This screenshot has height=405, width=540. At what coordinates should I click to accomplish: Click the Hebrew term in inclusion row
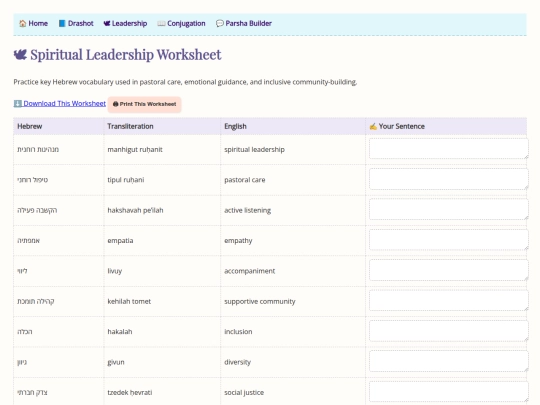tap(25, 332)
